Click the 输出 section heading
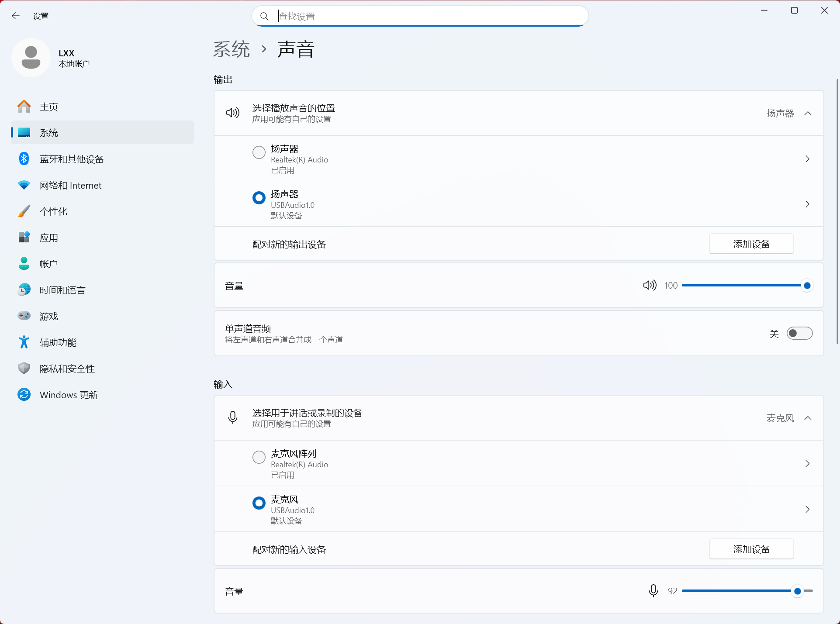This screenshot has height=624, width=840. [223, 79]
